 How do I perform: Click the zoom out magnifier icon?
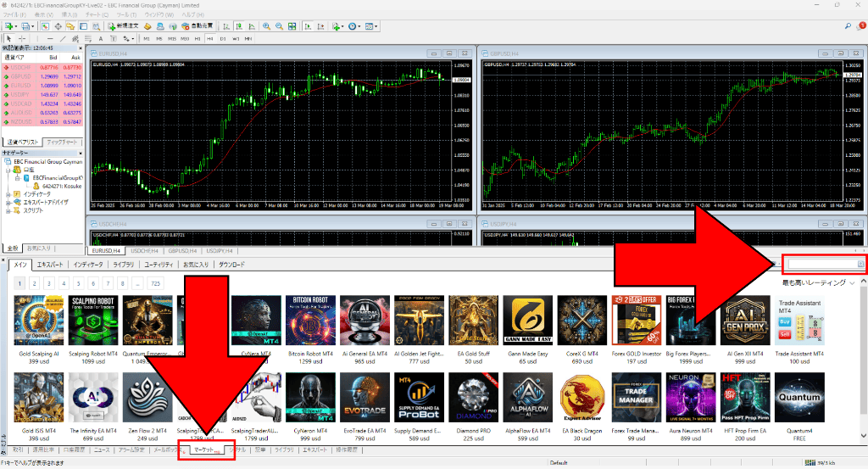click(x=279, y=26)
